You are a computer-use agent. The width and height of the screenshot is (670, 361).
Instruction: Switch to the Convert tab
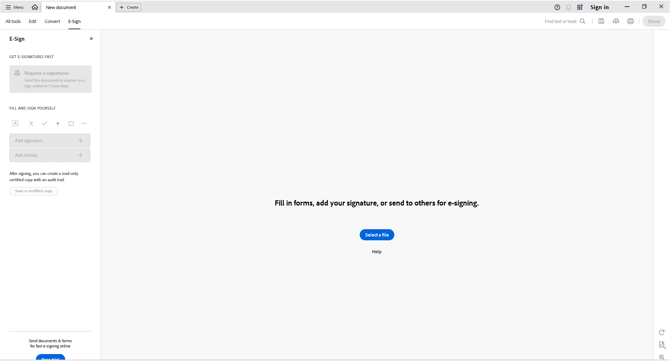click(52, 21)
